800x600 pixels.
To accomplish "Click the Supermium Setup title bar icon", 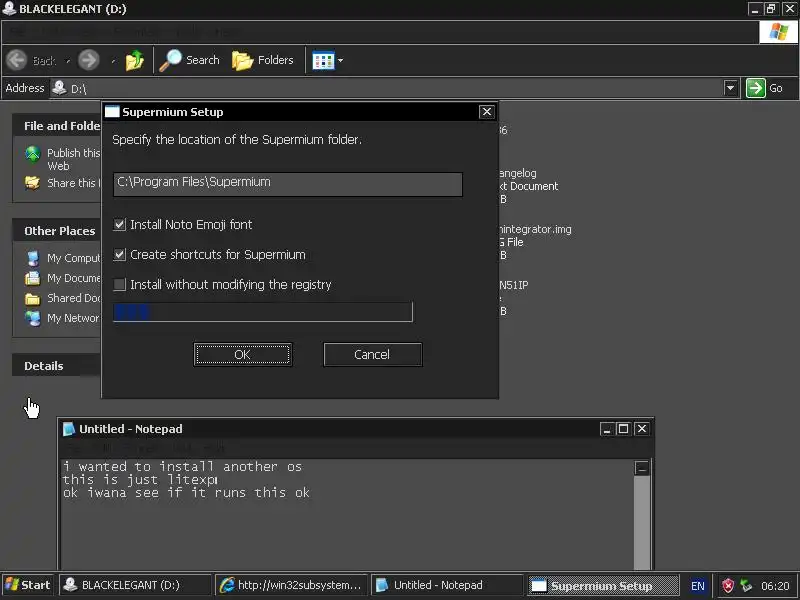I will pyautogui.click(x=112, y=112).
